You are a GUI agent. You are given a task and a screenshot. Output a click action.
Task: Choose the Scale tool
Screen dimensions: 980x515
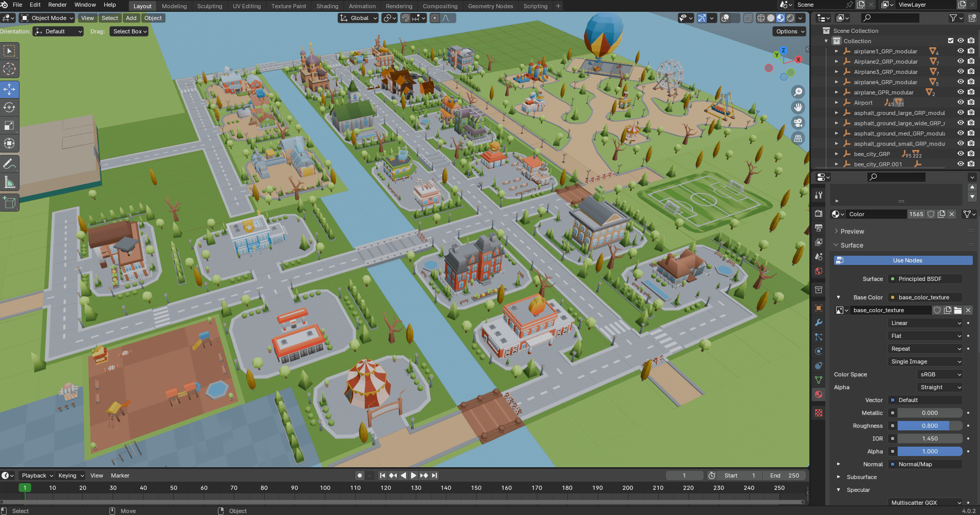coord(9,126)
